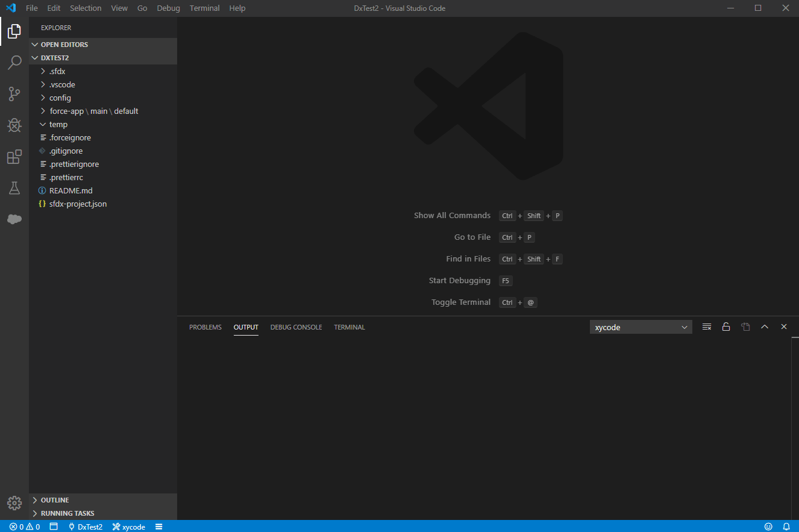This screenshot has height=532, width=799.
Task: Open the xycode output channel dropdown
Action: pos(641,327)
